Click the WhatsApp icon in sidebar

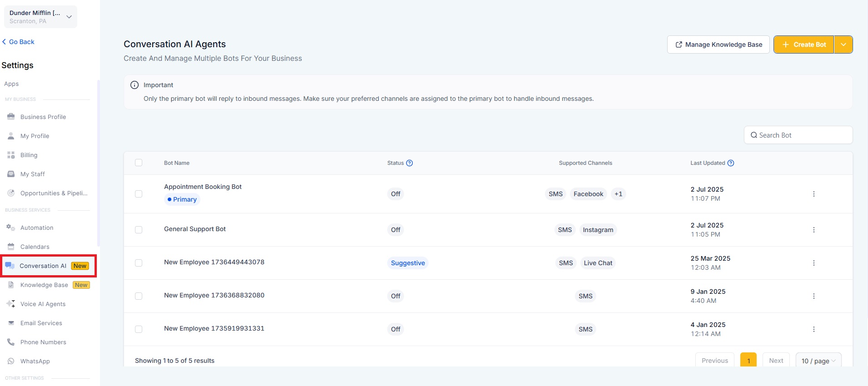tap(11, 361)
